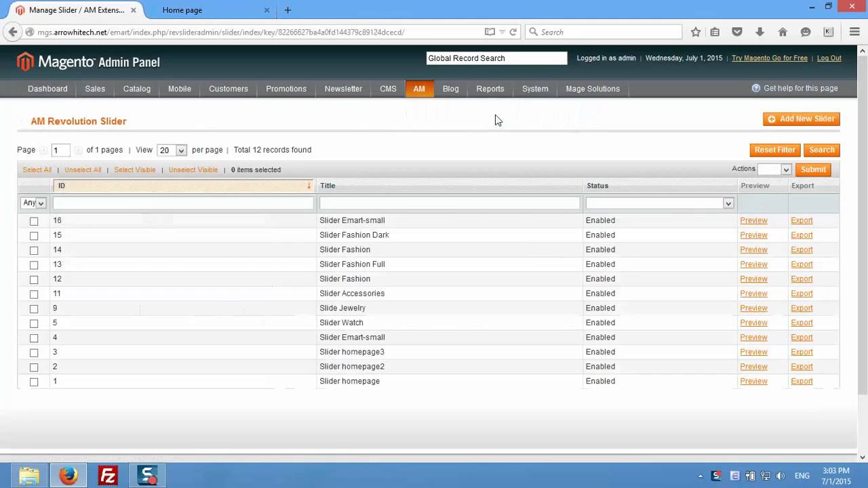Open a new browser tab with plus
Screen dimensions: 868x488
click(x=288, y=10)
